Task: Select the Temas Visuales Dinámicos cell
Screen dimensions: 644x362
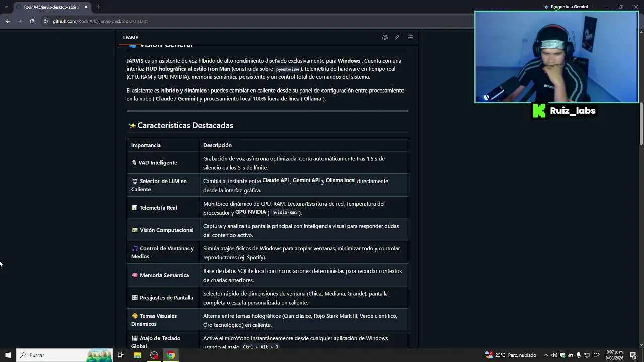Action: pyautogui.click(x=163, y=320)
